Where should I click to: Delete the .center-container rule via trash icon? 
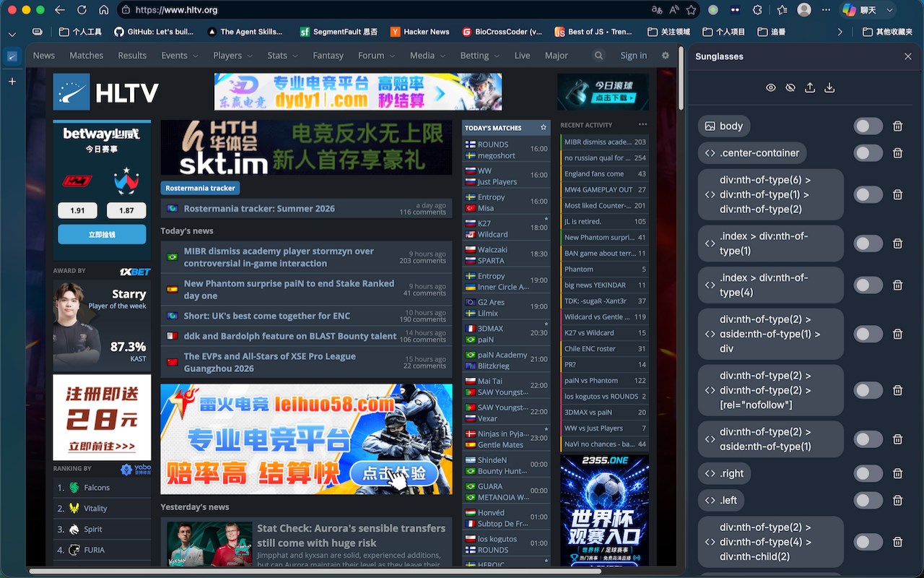point(898,153)
